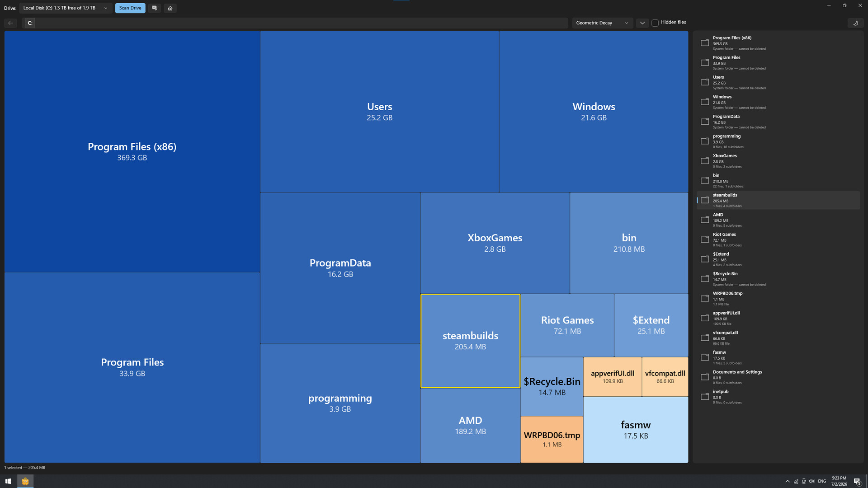Open the volume speaker tray icon
The height and width of the screenshot is (488, 868).
[x=811, y=481]
